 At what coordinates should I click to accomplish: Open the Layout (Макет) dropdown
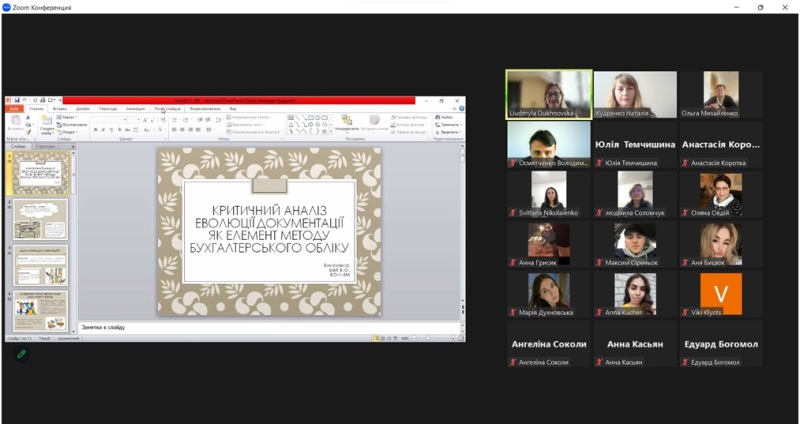coord(67,117)
